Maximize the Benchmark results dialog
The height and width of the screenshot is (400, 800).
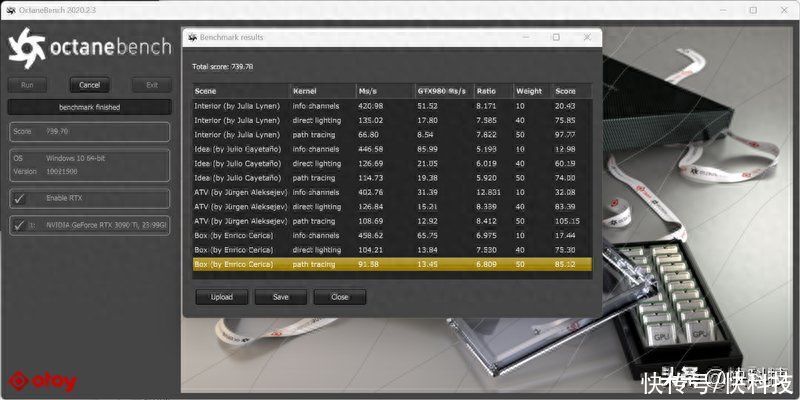pyautogui.click(x=556, y=37)
